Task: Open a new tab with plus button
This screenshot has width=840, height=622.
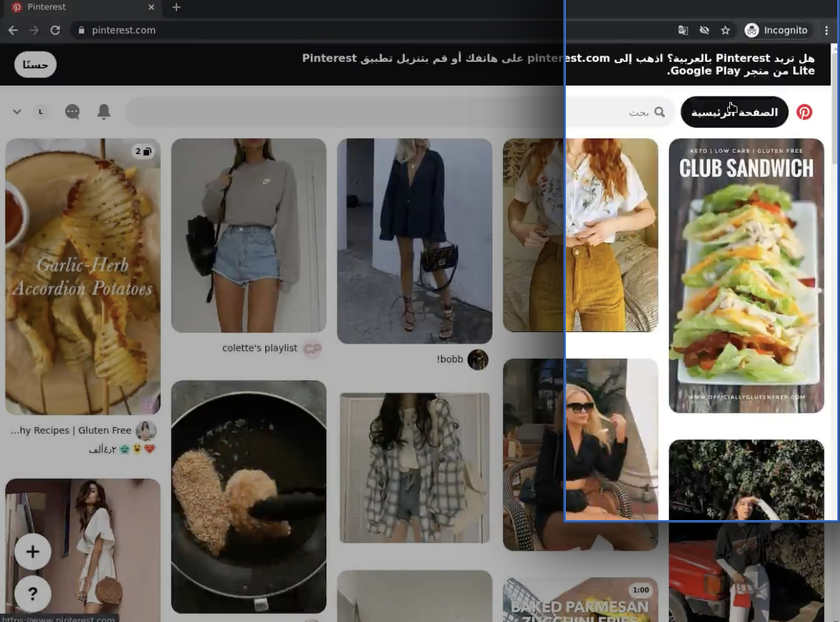Action: click(176, 7)
